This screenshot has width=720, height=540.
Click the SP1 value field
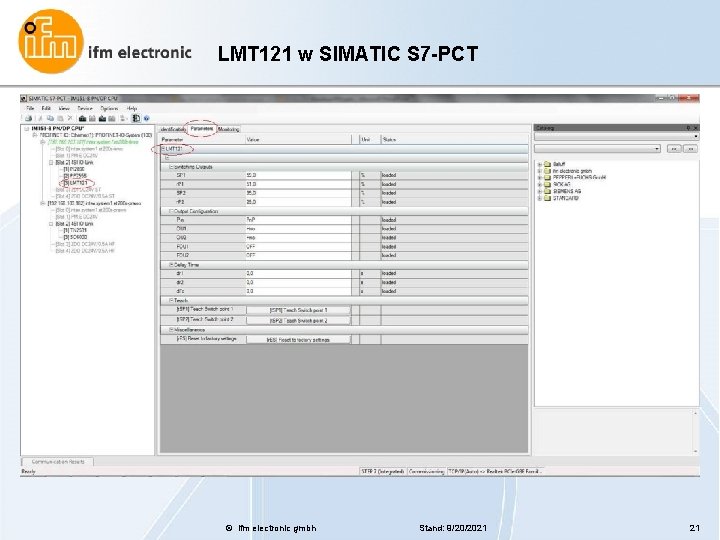coord(298,175)
